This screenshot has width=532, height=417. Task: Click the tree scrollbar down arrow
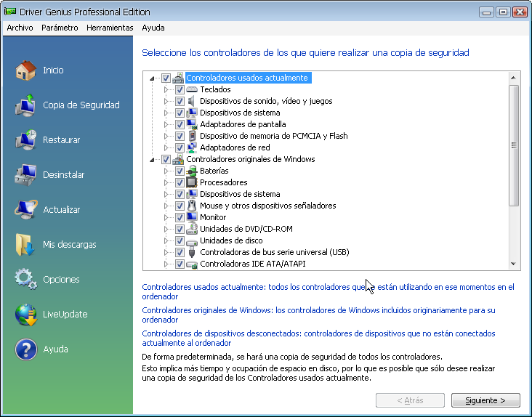[514, 264]
